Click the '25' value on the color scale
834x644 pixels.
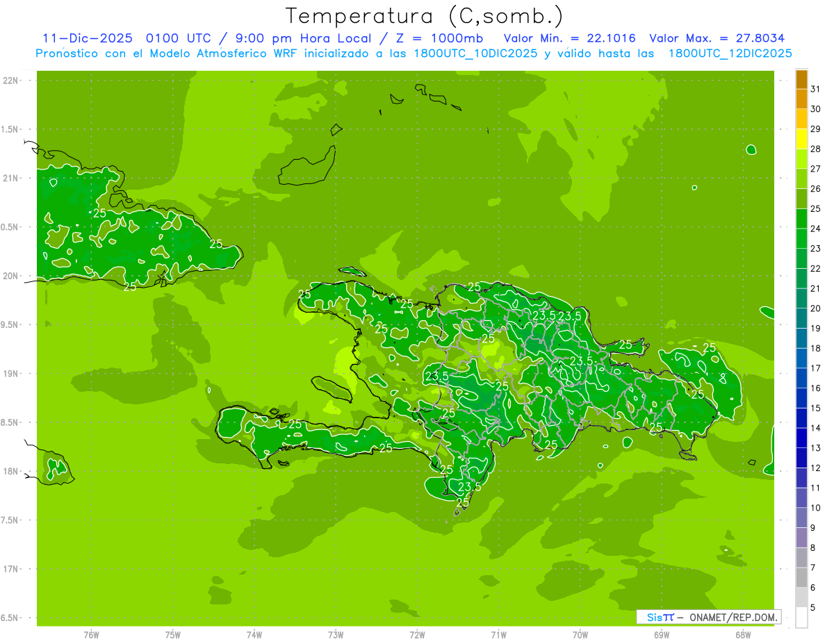(x=815, y=208)
